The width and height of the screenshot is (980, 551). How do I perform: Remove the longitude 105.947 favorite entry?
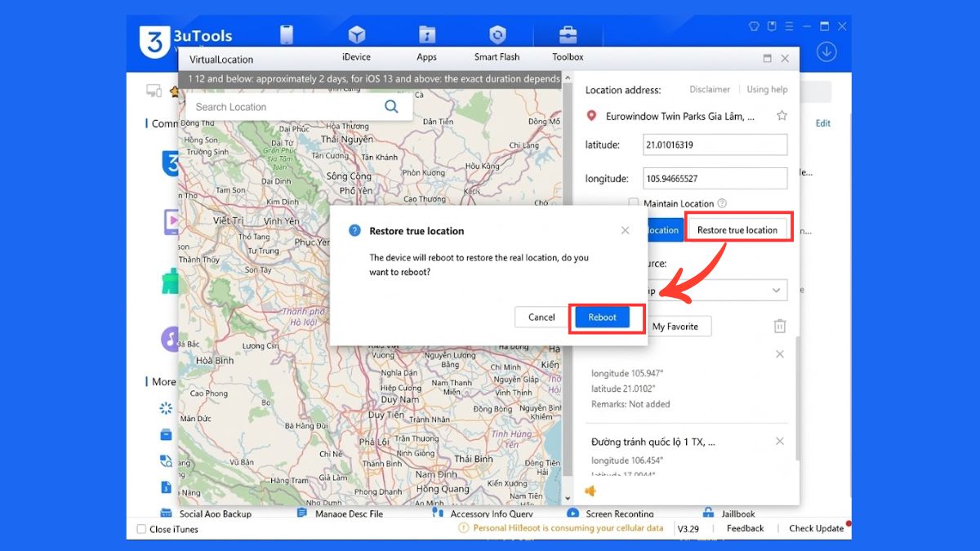780,354
